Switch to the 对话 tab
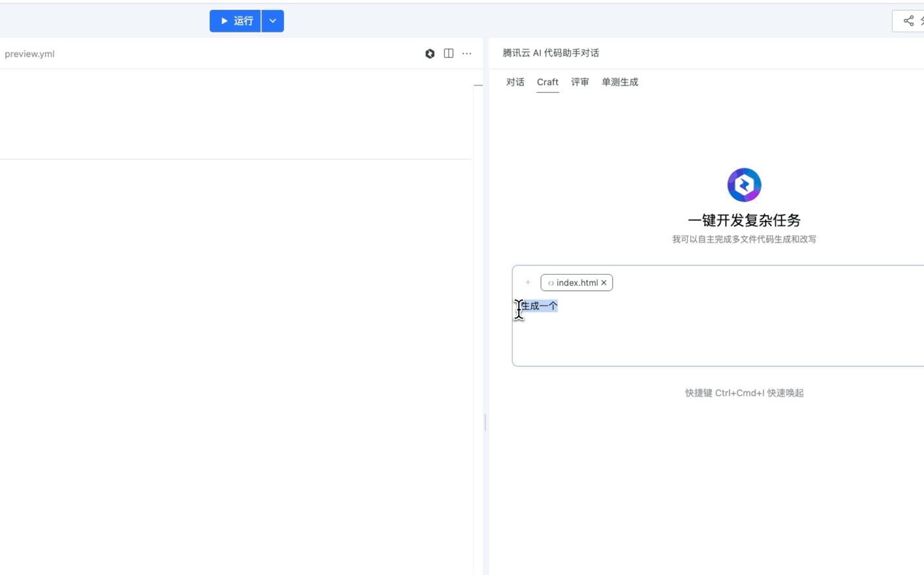This screenshot has width=924, height=575. click(515, 82)
